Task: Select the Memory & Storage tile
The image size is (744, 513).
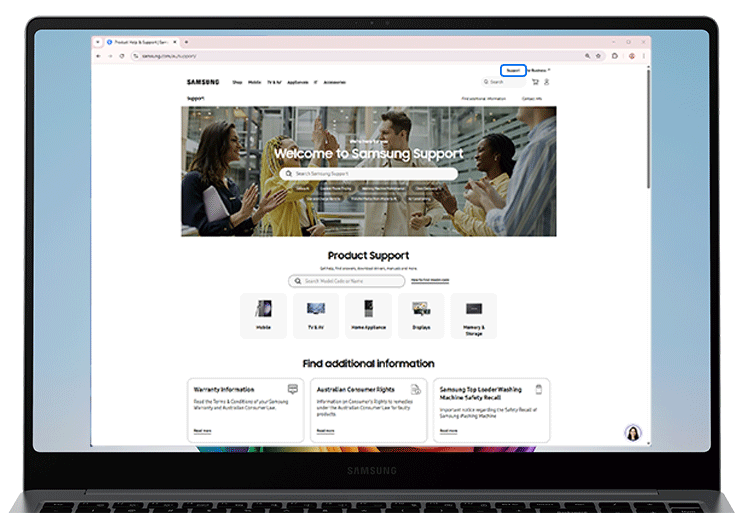Action: pos(473,315)
